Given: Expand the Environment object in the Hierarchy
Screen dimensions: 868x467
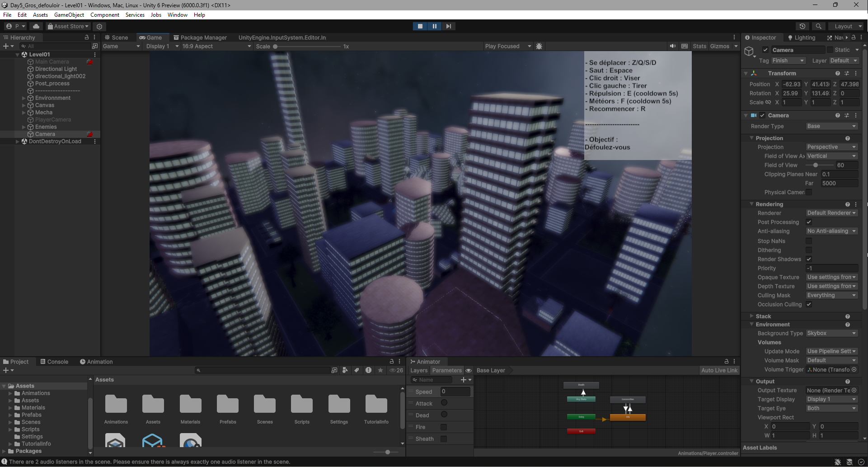Looking at the screenshot, I should point(24,98).
